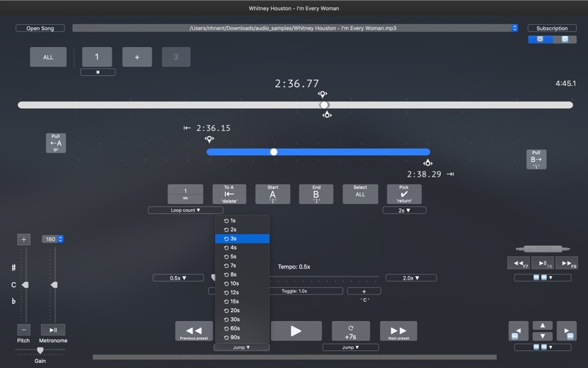The height and width of the screenshot is (368, 588).
Task: Set loop start with Start A
Action: [273, 194]
